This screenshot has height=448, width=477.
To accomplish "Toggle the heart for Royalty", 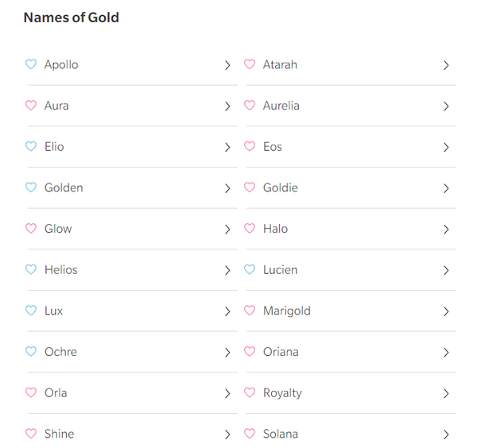I will tap(250, 393).
